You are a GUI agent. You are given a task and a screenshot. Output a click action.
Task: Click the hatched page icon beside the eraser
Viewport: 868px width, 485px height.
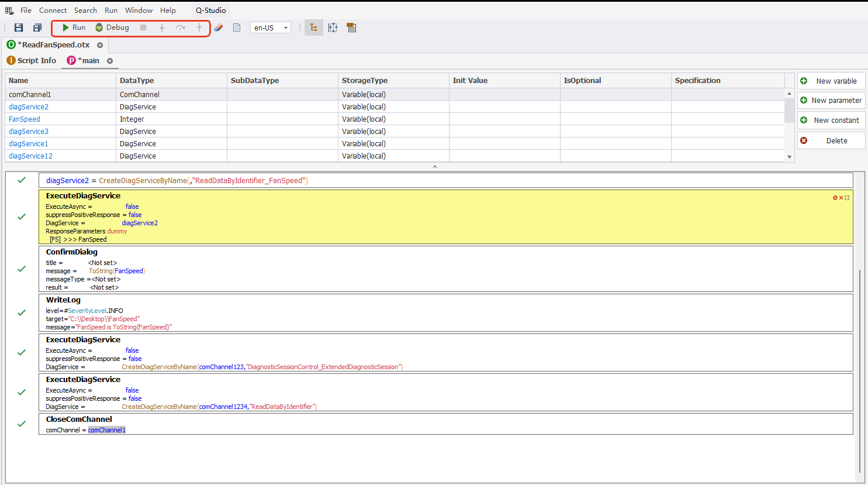point(237,27)
